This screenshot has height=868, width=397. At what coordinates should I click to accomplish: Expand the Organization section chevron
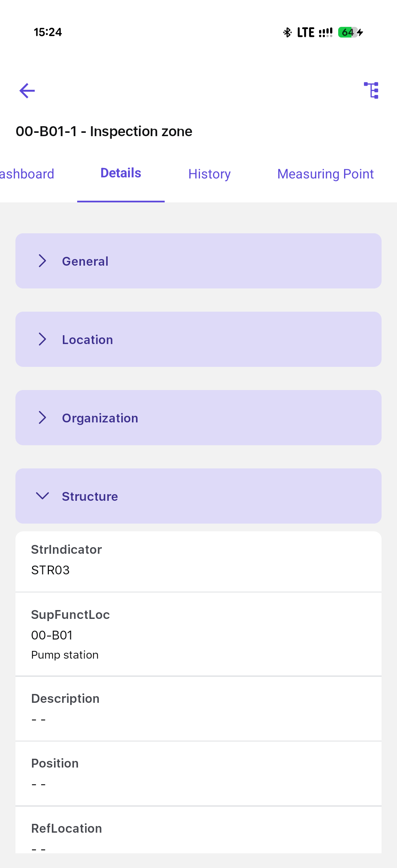click(x=43, y=418)
